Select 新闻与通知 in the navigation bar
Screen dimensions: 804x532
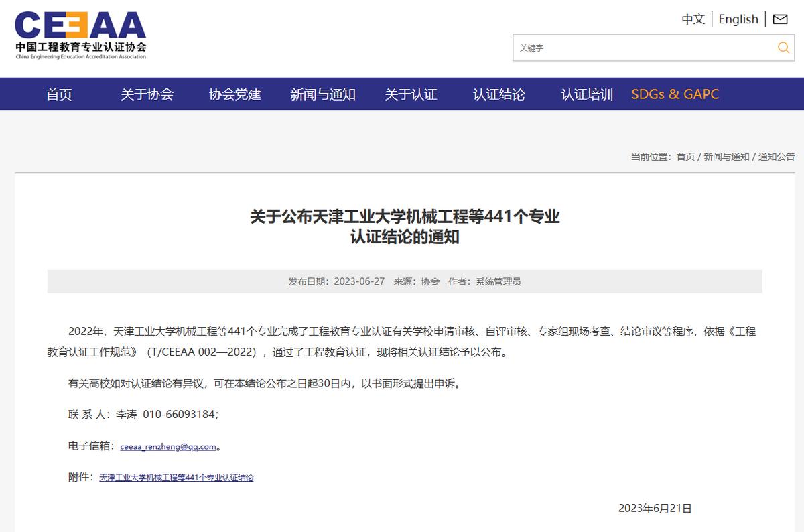324,94
